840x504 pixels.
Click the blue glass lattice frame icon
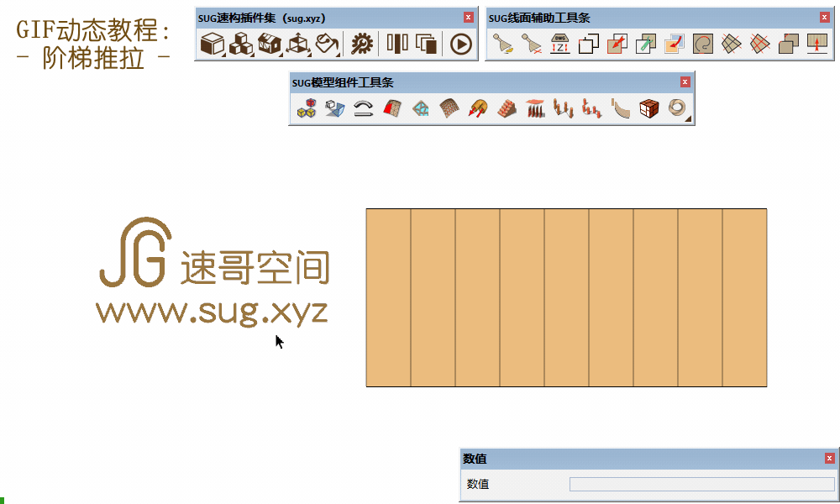421,108
